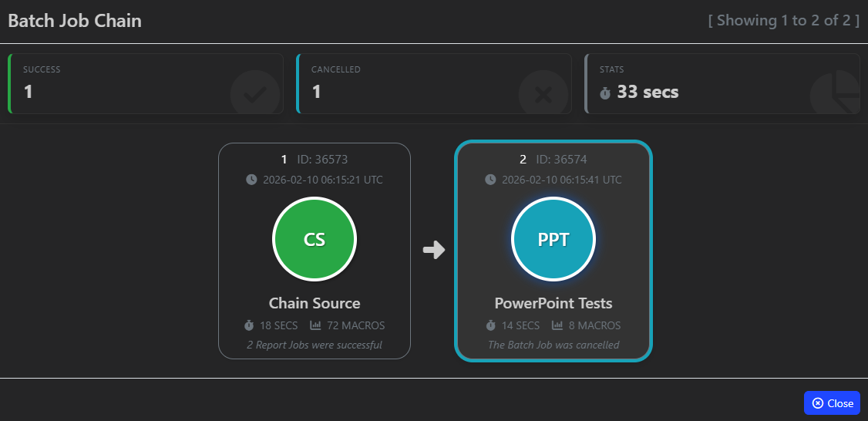The width and height of the screenshot is (868, 421).
Task: Click the bar chart icon beside 8 MACROS
Action: point(557,325)
